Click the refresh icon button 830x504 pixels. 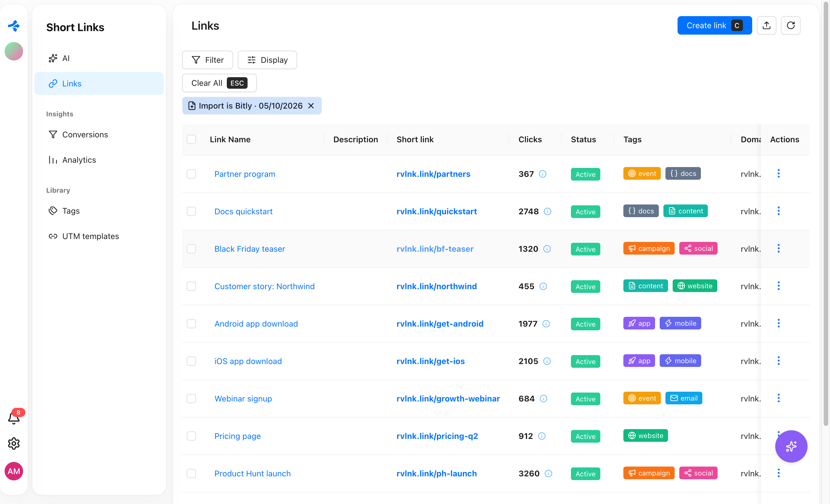pos(791,25)
